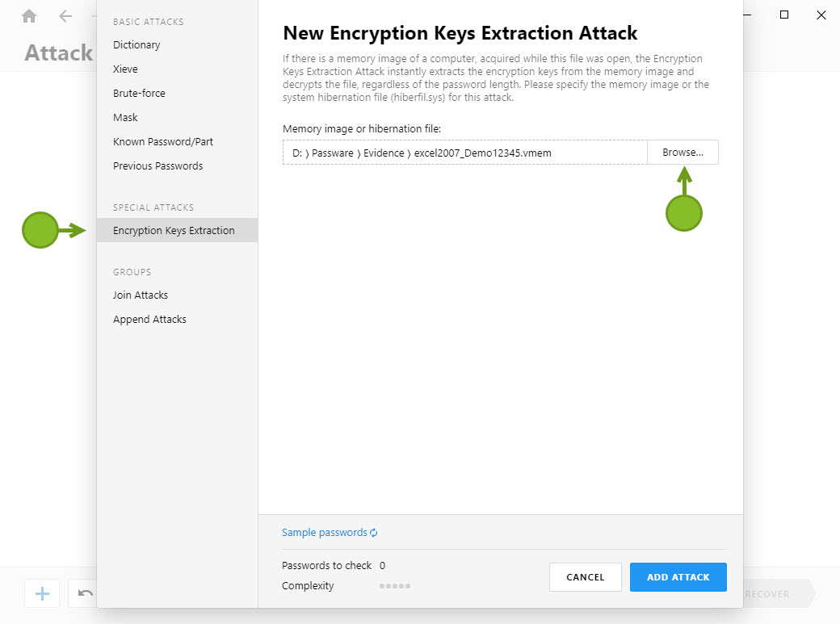Click the Browse... button
The width and height of the screenshot is (840, 624).
click(x=682, y=152)
